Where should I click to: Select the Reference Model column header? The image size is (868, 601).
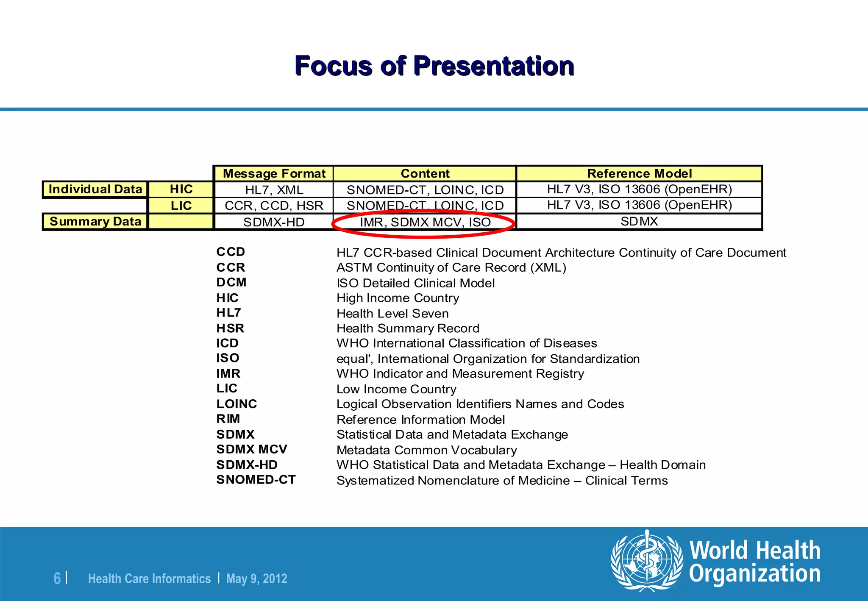(x=639, y=173)
